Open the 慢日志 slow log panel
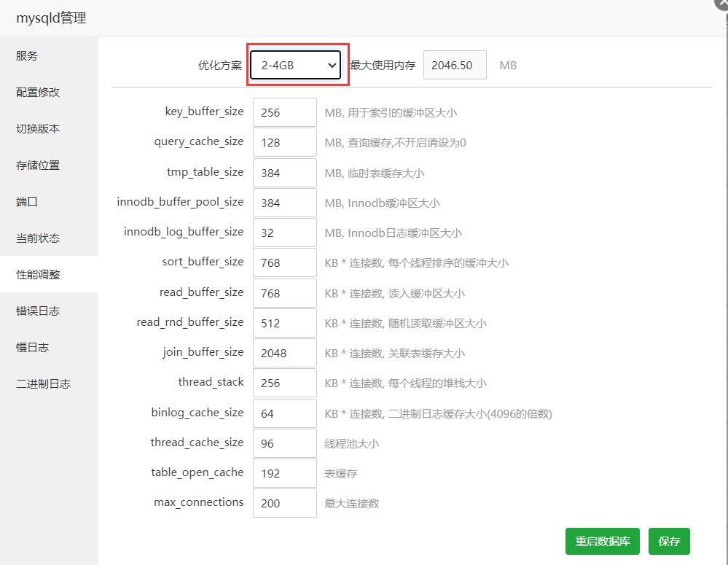 pyautogui.click(x=31, y=347)
